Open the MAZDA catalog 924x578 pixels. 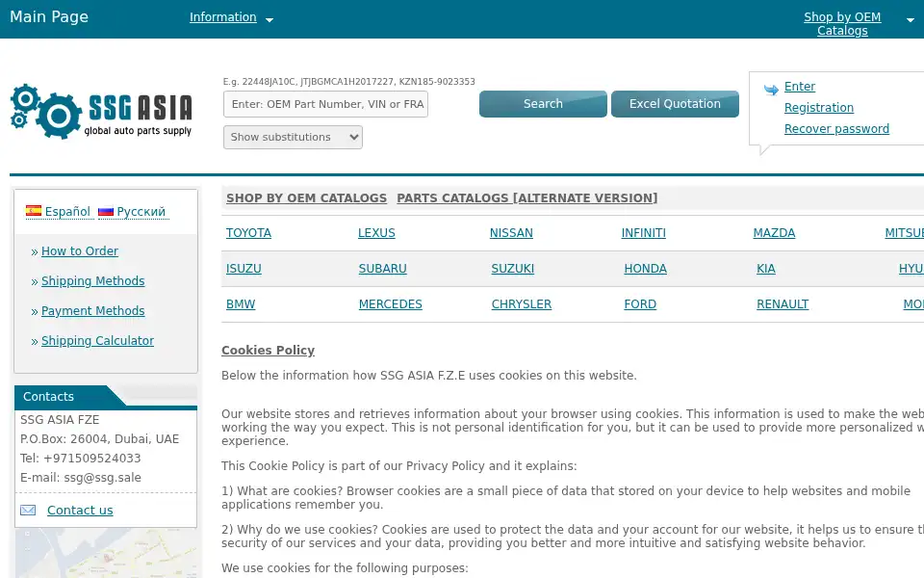coord(774,233)
